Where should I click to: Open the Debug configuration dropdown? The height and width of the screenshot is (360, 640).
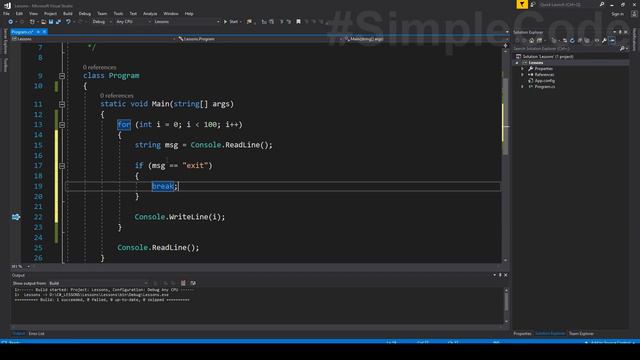102,22
